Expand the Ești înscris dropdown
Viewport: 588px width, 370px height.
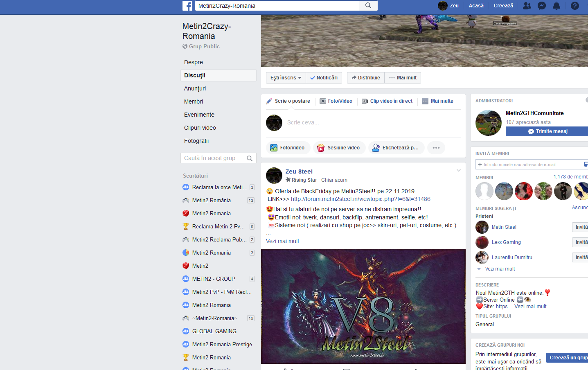pos(286,78)
